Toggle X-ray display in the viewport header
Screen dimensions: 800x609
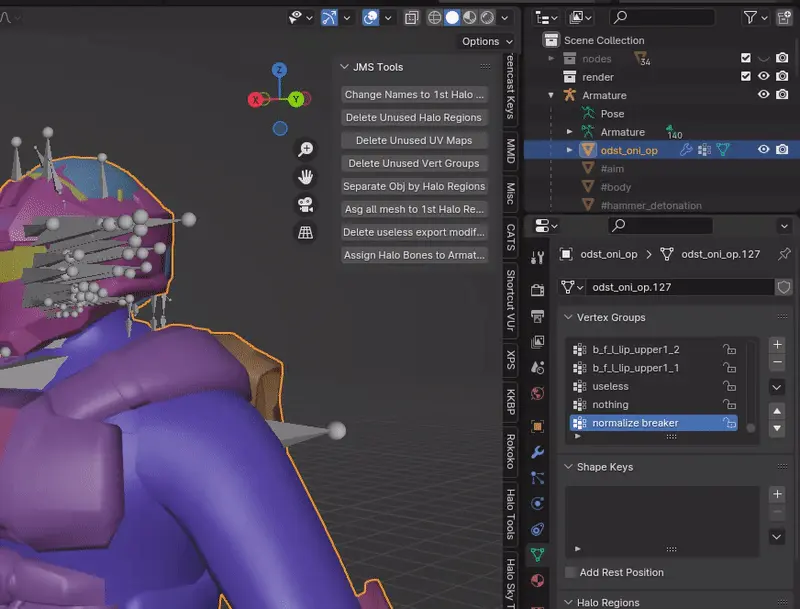tap(411, 18)
